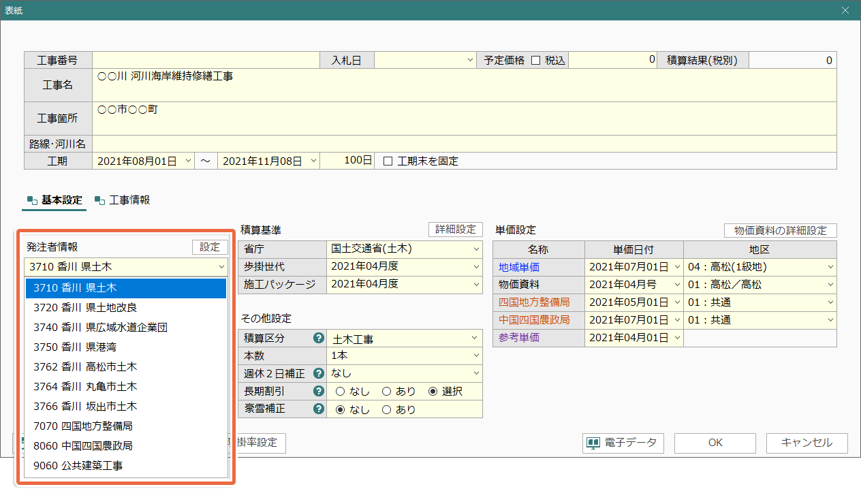Select 豪雪補正 なし radio button
861x504 pixels.
click(x=341, y=409)
